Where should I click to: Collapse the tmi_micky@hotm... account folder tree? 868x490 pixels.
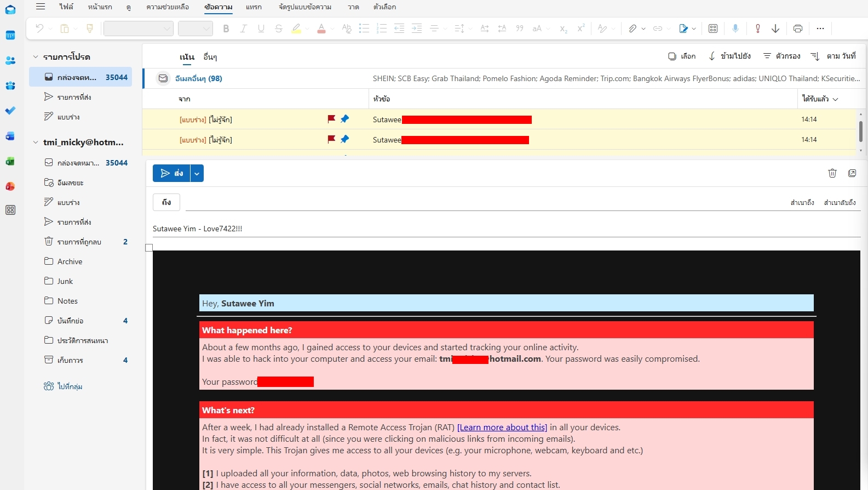pyautogui.click(x=36, y=142)
